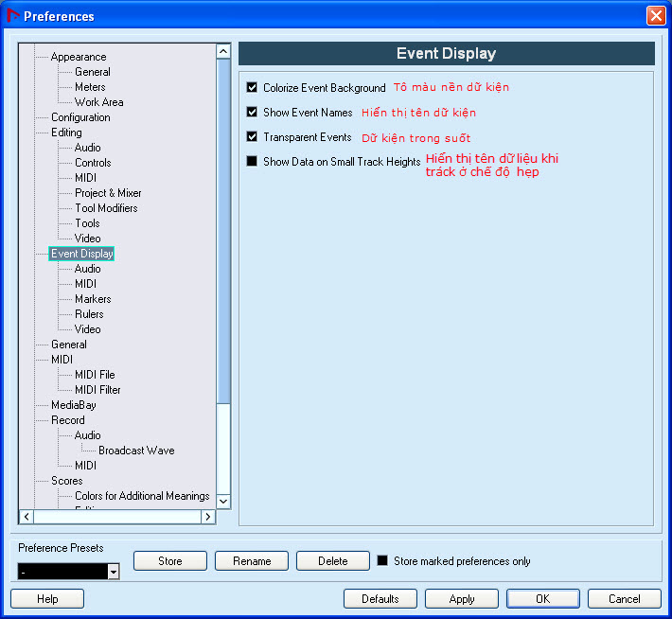Open MIDI under Editing

(x=86, y=178)
